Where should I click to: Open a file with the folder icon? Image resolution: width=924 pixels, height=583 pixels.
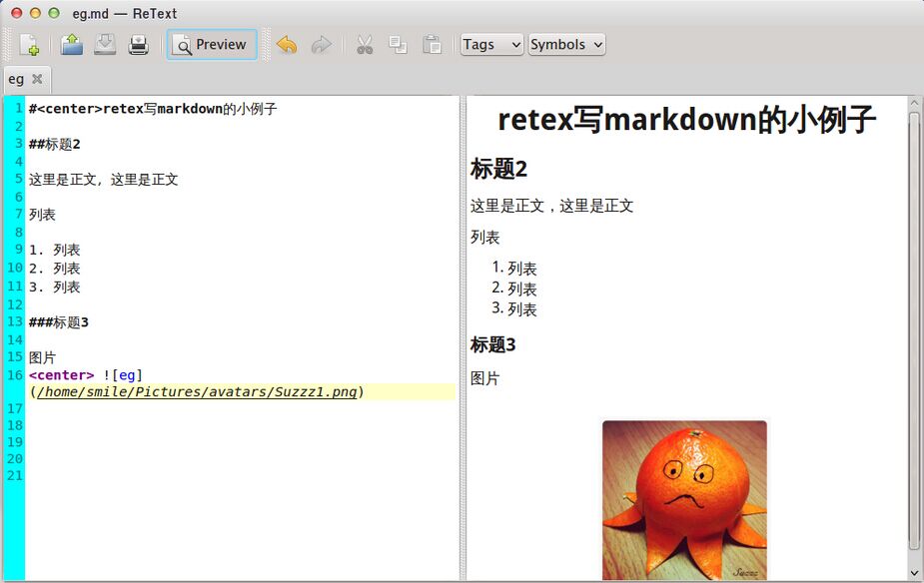click(71, 45)
